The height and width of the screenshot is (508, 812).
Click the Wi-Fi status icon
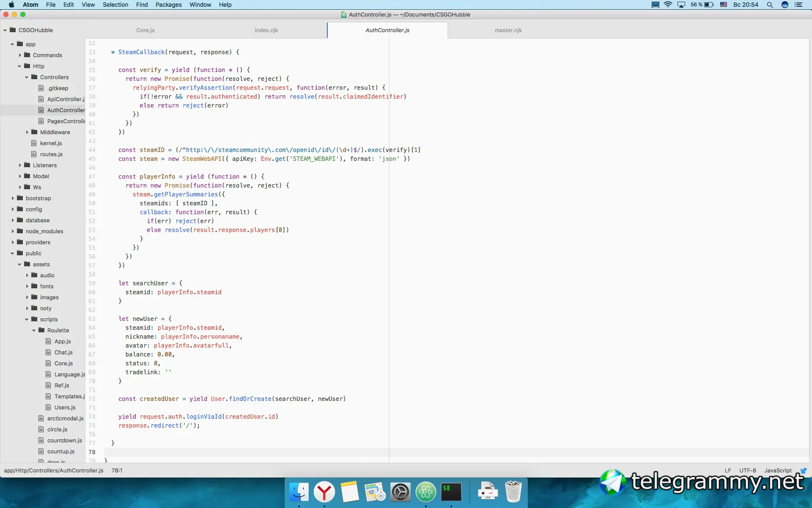tap(668, 5)
